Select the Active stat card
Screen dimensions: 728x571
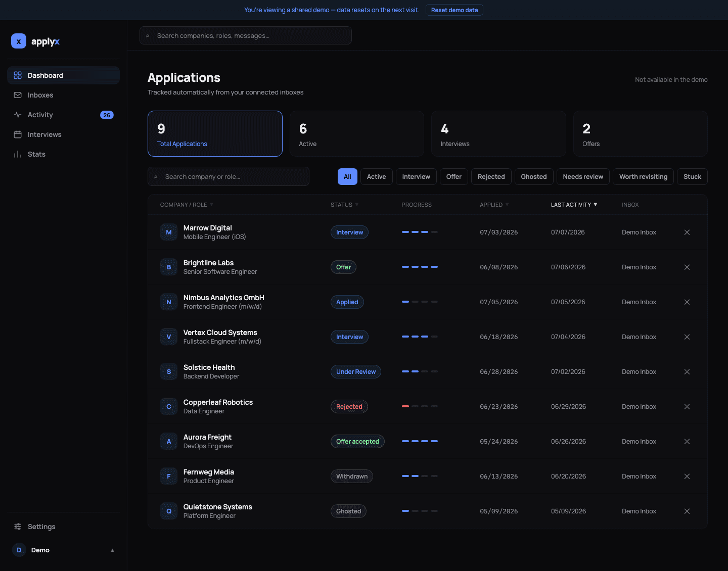click(x=356, y=134)
